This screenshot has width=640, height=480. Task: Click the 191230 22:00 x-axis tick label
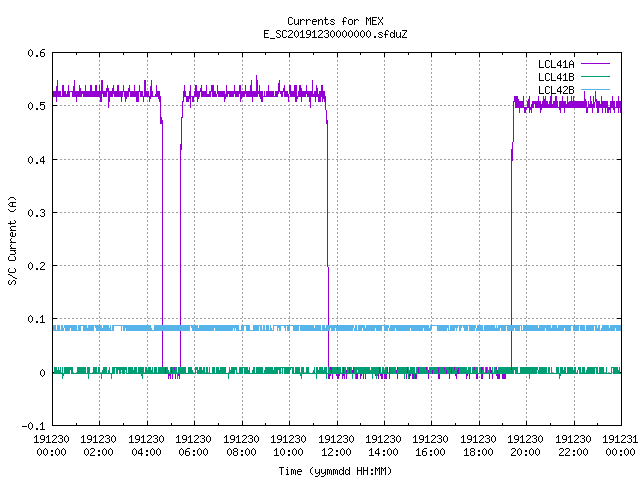(573, 446)
